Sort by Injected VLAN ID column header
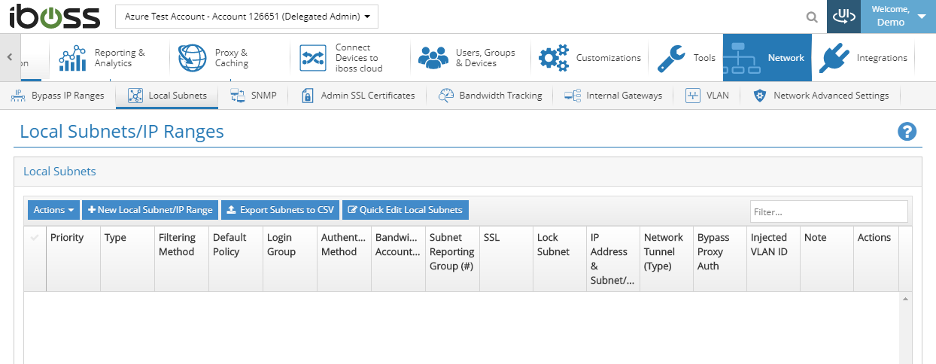Screen dimensions: 936x364 pos(773,258)
